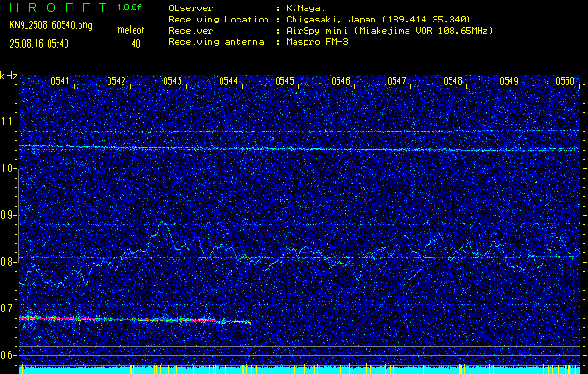Viewport: 588px width, 374px height.
Task: Click the 1.1 kHz axis label
Action: point(8,122)
